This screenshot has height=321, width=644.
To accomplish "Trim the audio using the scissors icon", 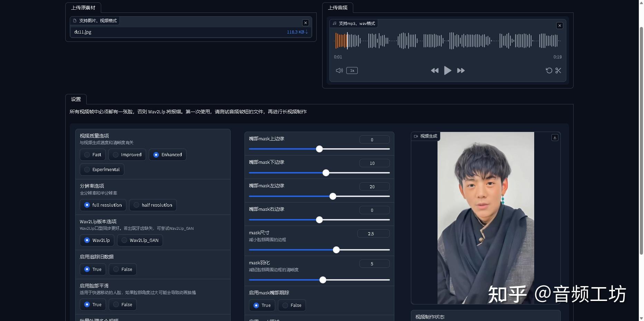I will click(558, 70).
